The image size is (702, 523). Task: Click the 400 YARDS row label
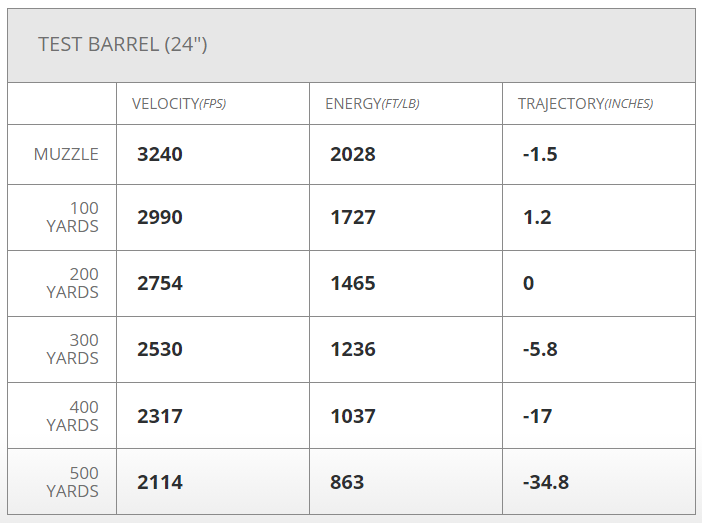click(73, 416)
